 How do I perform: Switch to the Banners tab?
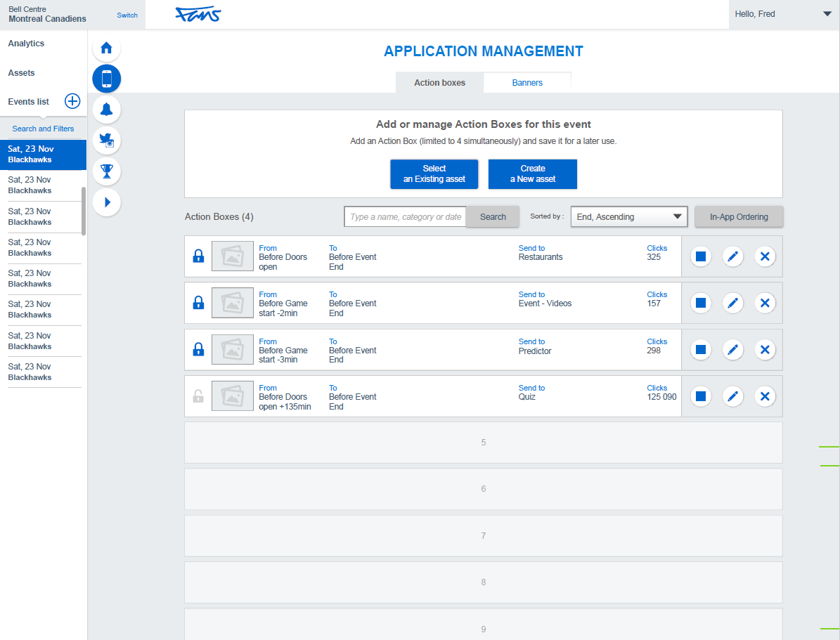point(527,82)
